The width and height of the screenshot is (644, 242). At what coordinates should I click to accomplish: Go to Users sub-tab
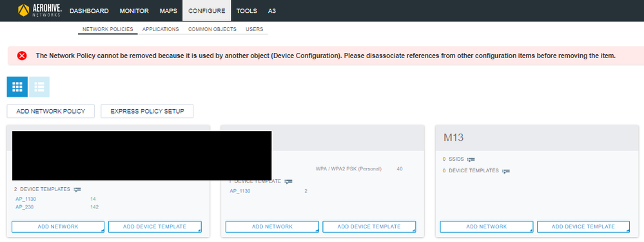[255, 29]
